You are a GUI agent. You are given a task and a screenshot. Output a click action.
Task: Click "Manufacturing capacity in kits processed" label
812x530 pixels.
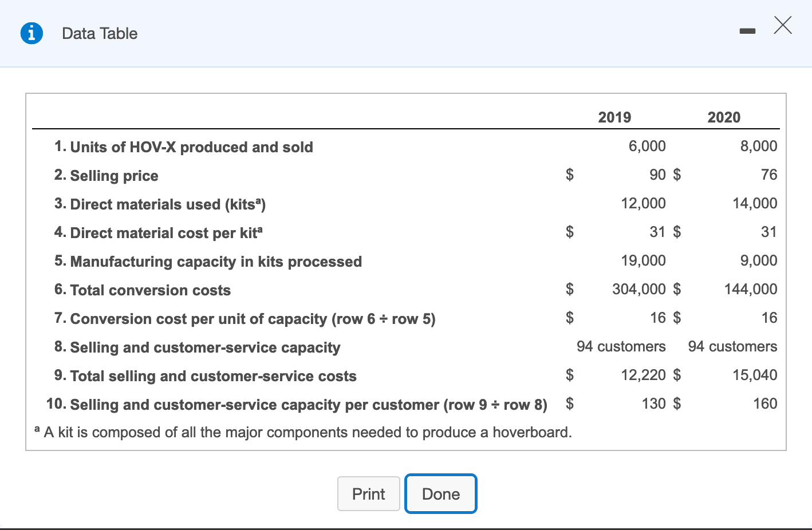point(216,262)
